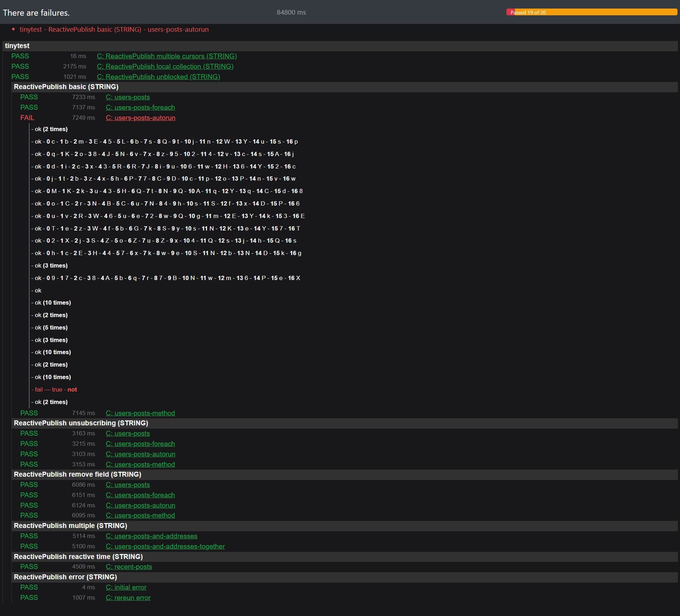
Task: Open users-posts-autorun under ReactivePublish unsubscribing
Action: [140, 454]
